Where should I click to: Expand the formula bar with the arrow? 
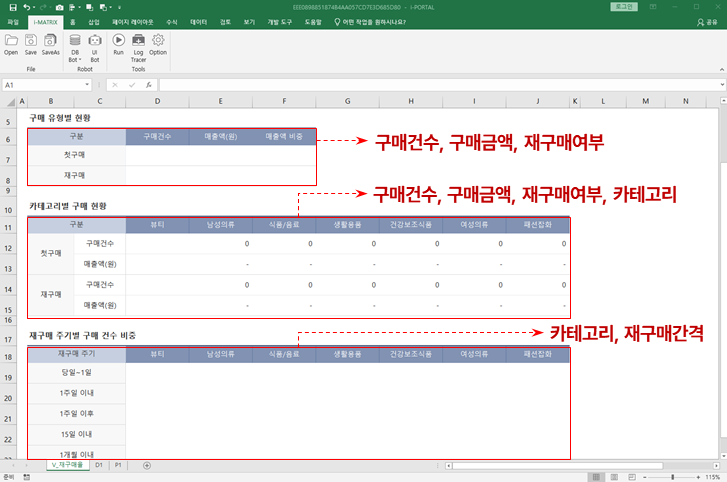(723, 85)
